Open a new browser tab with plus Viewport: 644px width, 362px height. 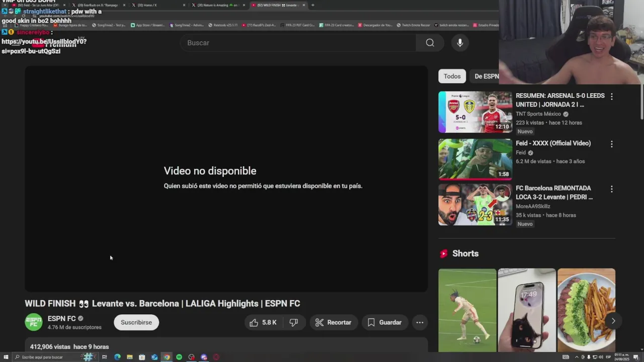coord(312,5)
